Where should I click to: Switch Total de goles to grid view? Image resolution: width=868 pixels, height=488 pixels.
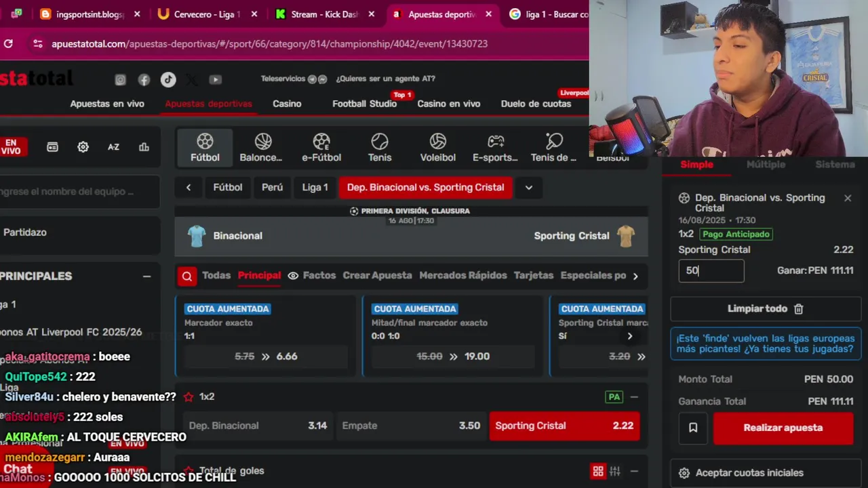[x=597, y=471]
